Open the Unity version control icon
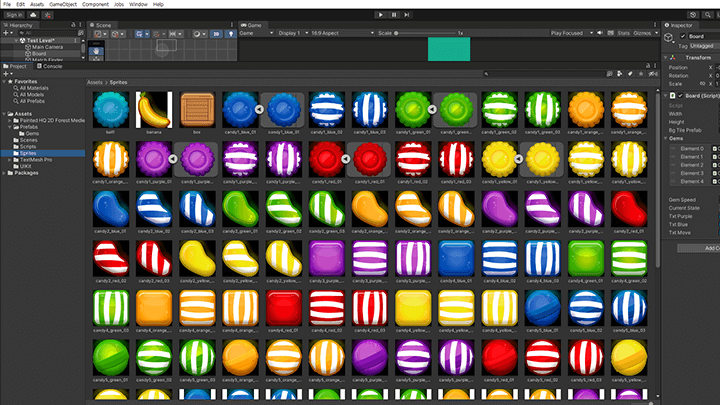Viewport: 720px width, 405px height. coord(47,15)
